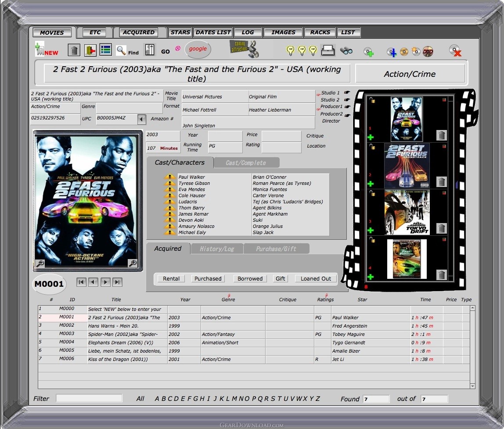The width and height of the screenshot is (504, 429).
Task: Switch to the IMAGES tab
Action: tap(283, 32)
